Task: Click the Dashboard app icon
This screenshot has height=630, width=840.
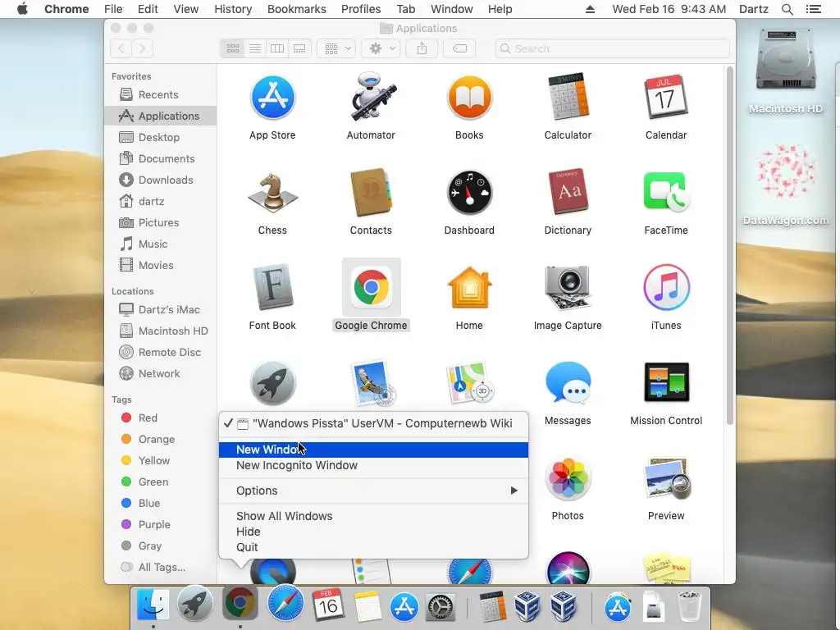Action: [469, 193]
